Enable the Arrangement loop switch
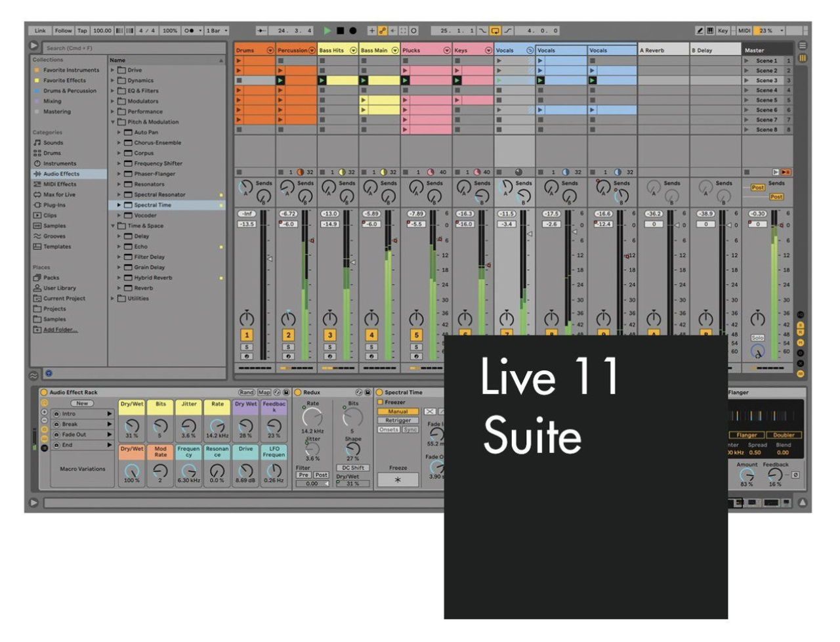840x642 pixels. (495, 30)
